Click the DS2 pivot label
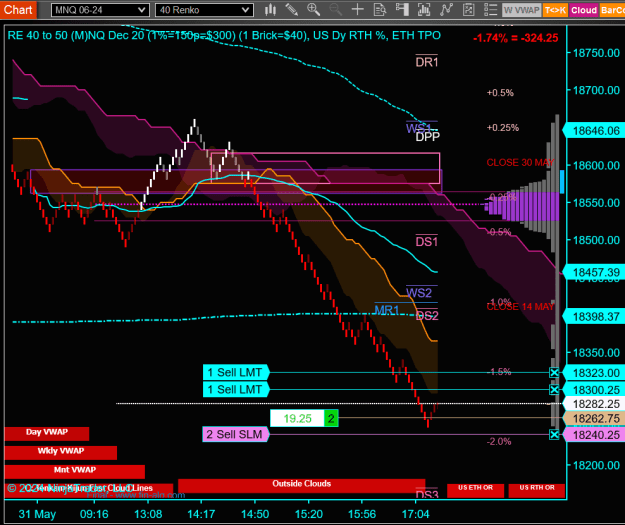Image resolution: width=625 pixels, height=525 pixels. pyautogui.click(x=427, y=316)
